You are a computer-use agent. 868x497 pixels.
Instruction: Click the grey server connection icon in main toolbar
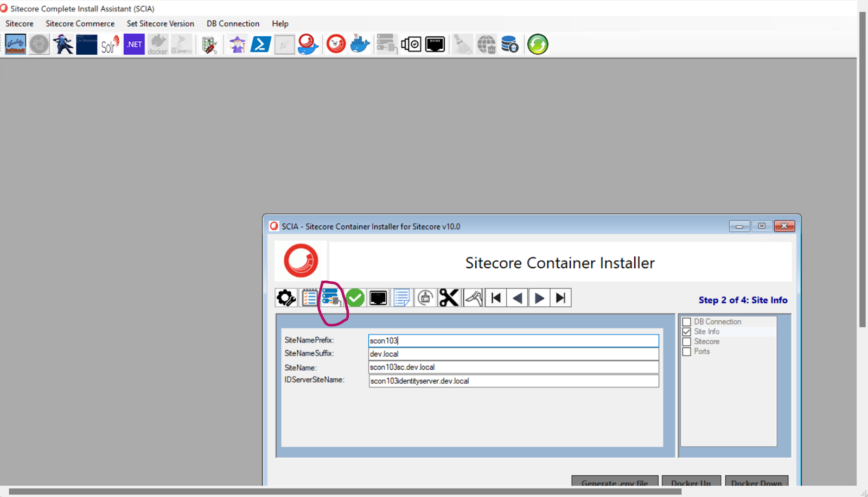(387, 44)
